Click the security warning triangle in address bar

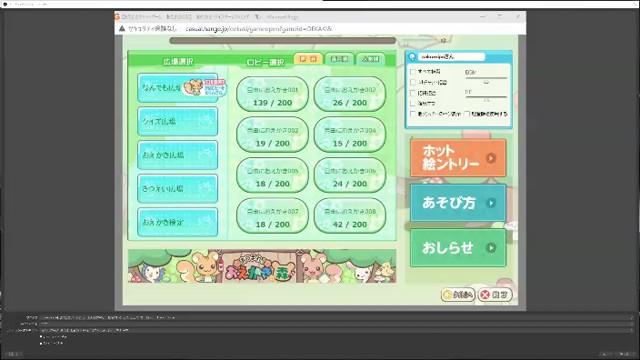click(x=122, y=29)
